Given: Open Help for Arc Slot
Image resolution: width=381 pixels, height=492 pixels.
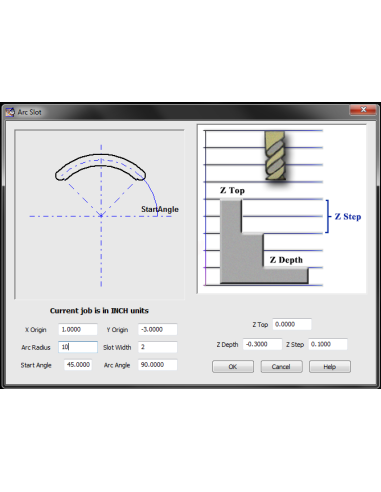Looking at the screenshot, I should click(x=330, y=367).
